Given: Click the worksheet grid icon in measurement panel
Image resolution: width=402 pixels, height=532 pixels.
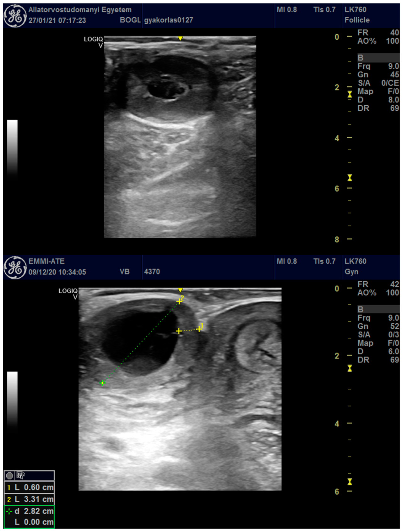Looking at the screenshot, I should [20, 475].
